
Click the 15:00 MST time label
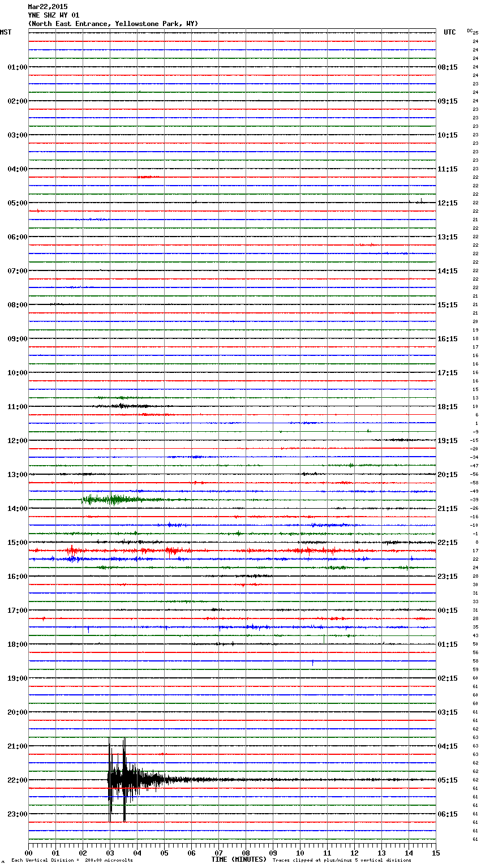(18, 543)
